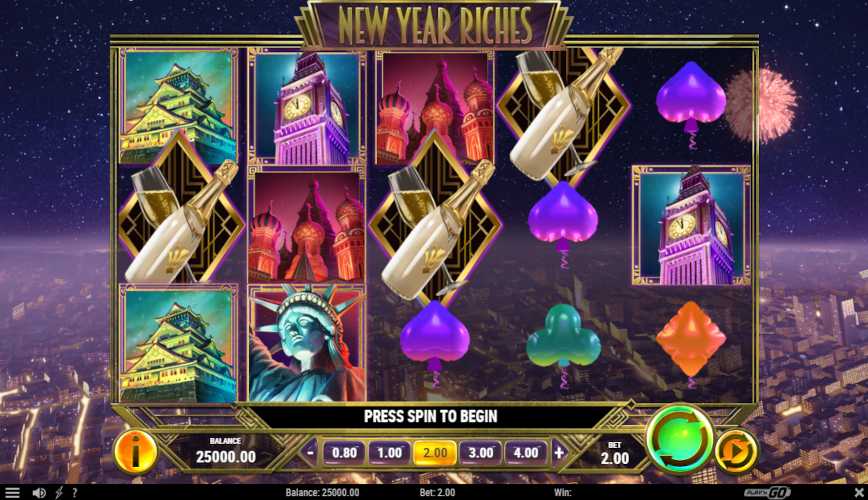Open help question mark icon
This screenshot has height=500, width=868.
click(x=74, y=492)
